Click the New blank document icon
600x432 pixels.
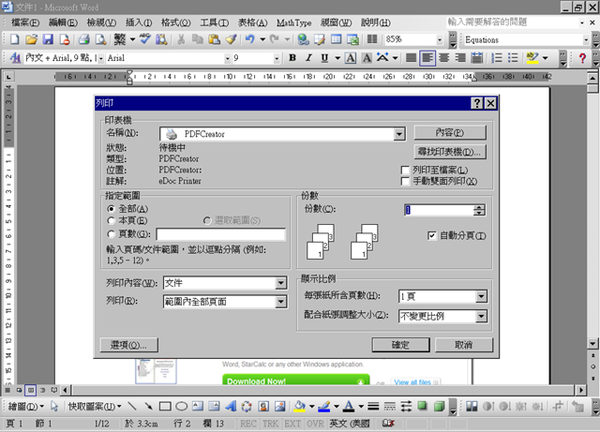(15, 39)
